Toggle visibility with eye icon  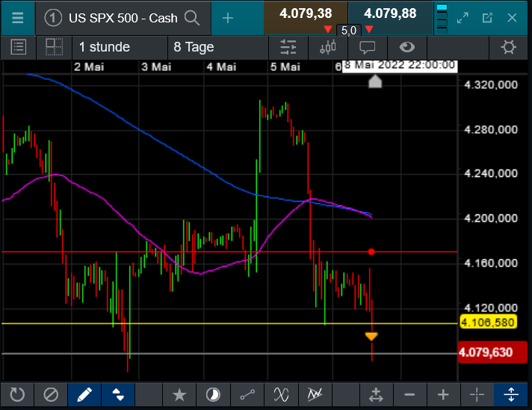pos(406,47)
